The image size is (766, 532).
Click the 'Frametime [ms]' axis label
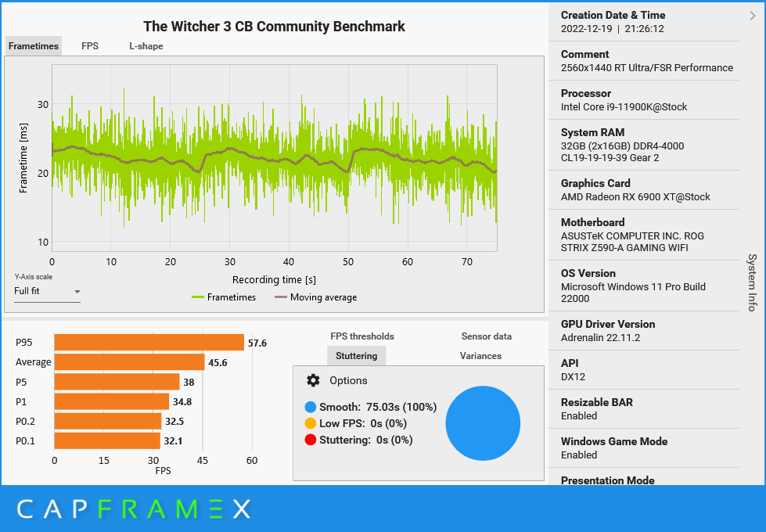click(23, 158)
